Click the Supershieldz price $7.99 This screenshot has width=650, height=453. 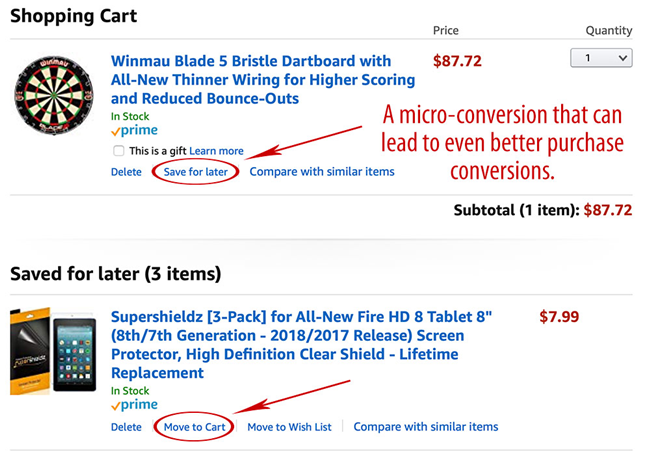click(559, 317)
